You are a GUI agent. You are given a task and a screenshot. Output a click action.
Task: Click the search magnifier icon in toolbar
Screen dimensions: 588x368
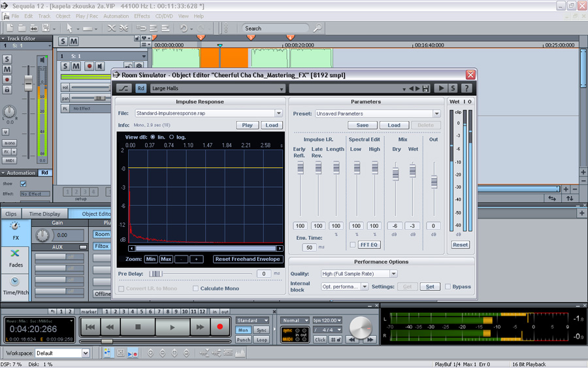[318, 29]
